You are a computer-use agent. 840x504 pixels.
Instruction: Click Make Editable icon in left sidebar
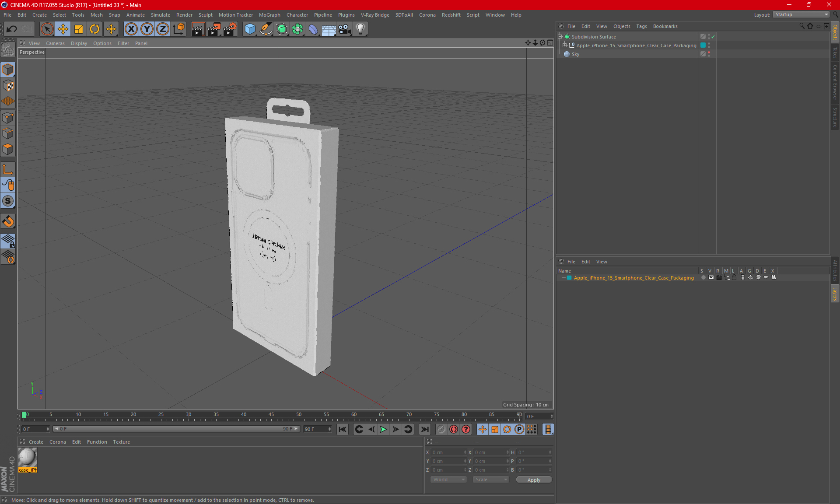pyautogui.click(x=8, y=49)
